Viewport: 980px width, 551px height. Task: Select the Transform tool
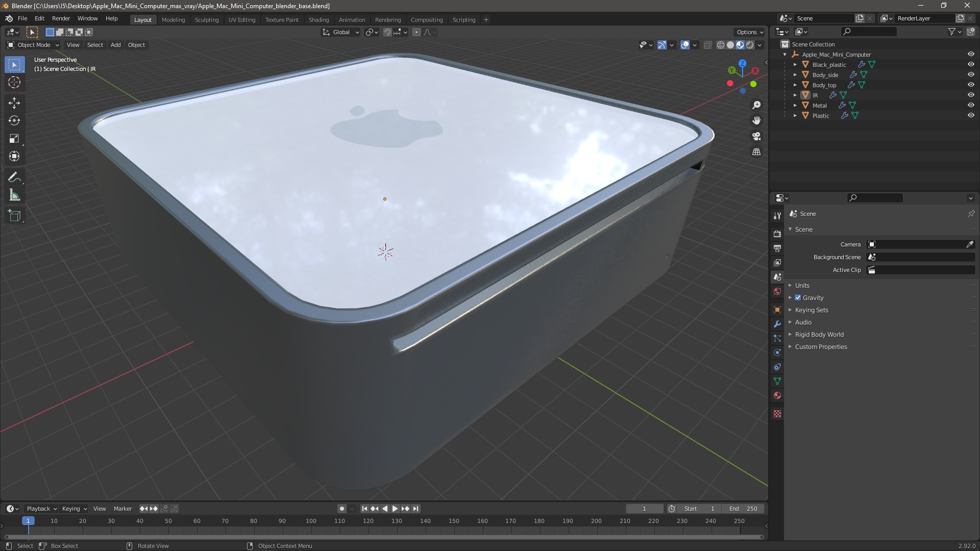14,156
